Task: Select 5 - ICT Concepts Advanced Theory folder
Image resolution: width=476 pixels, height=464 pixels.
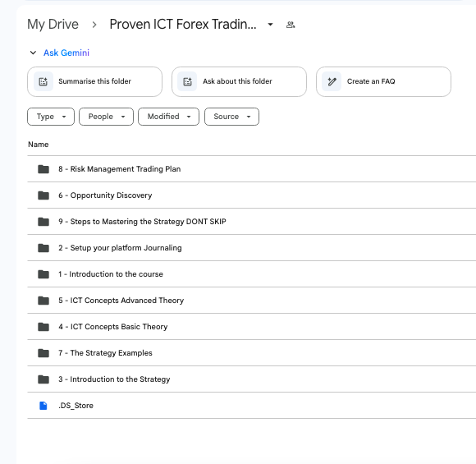Action: tap(252, 301)
